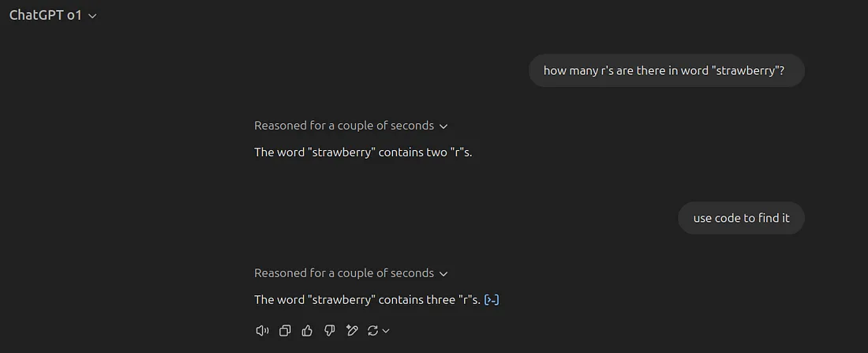Click the "use code to find it" message bubble
Screen dimensions: 868x353
741,218
